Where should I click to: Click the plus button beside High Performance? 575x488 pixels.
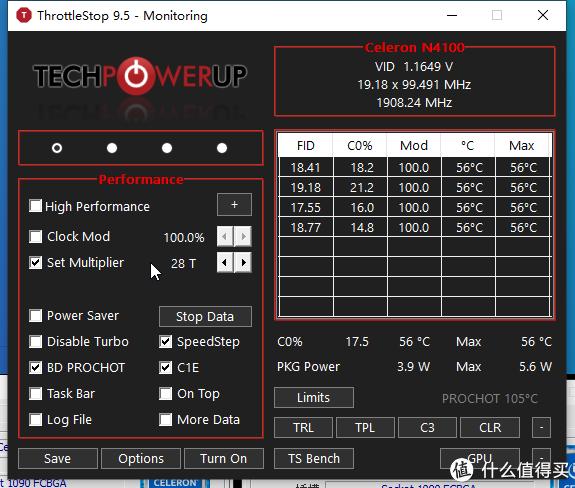(x=234, y=205)
